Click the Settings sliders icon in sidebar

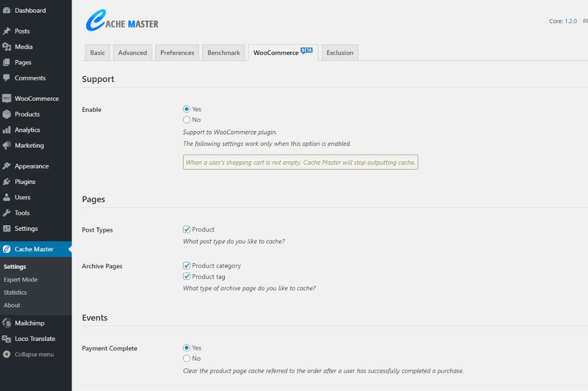point(7,229)
